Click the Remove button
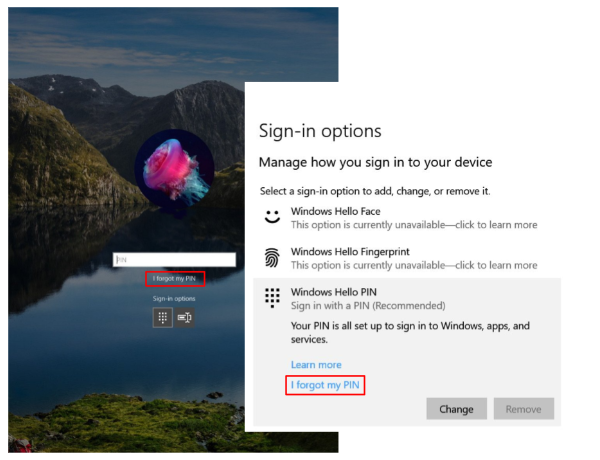This screenshot has width=600, height=460. click(x=523, y=409)
